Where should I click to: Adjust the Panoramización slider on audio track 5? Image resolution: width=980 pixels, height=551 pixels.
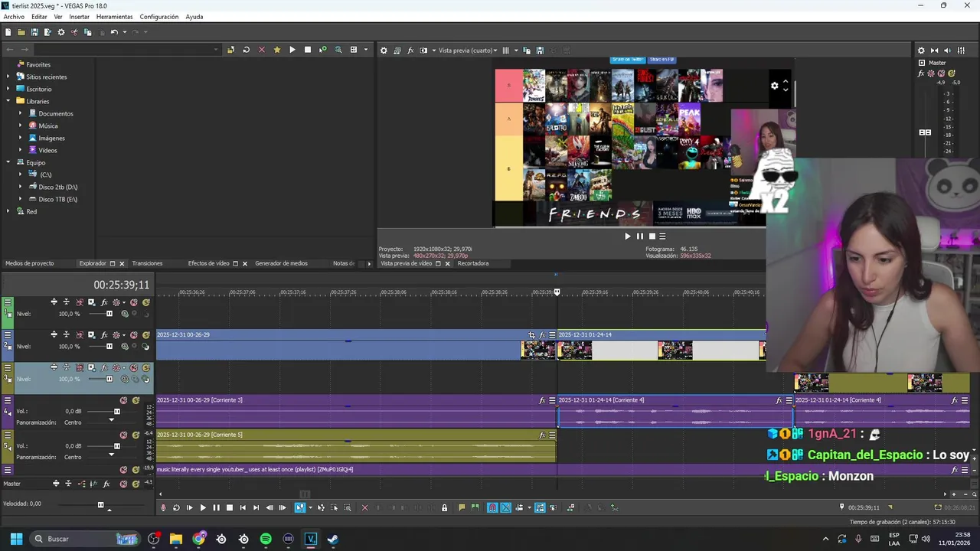tap(111, 454)
